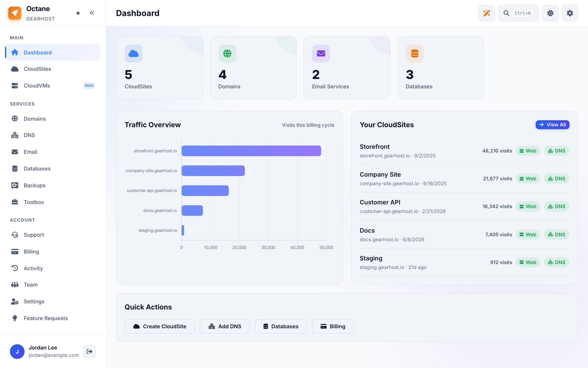This screenshot has height=368, width=588.
Task: Go to Backups in the sidebar
Action: [x=53, y=185]
